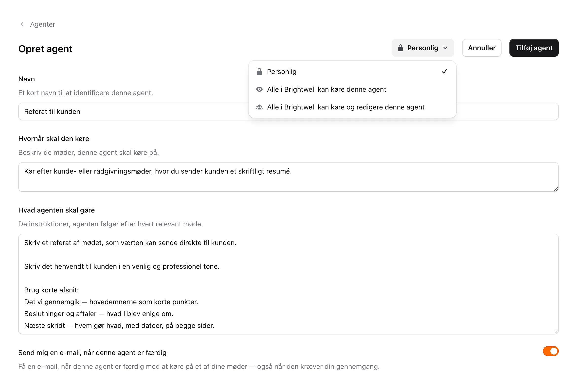Click the resize handle of the Hvornår skal den køre textarea
The width and height of the screenshot is (577, 392).
556,189
